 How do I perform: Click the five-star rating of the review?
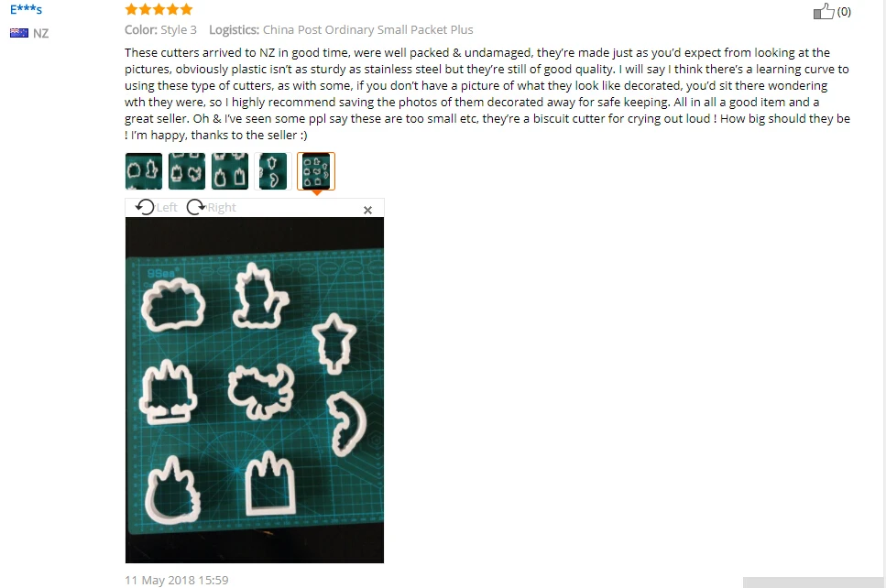159,9
